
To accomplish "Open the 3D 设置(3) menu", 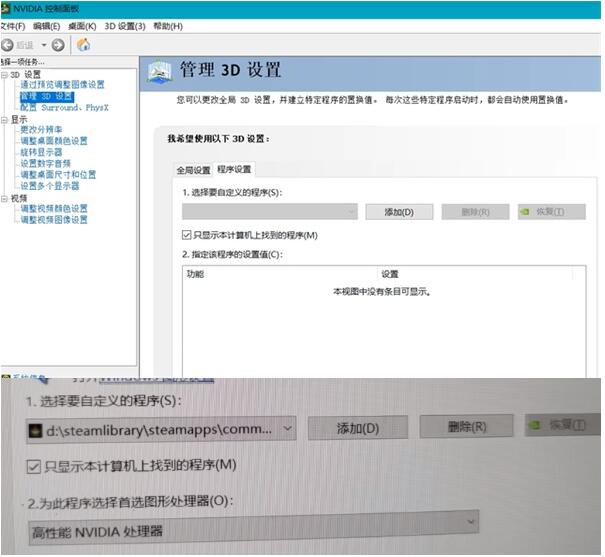I will [125, 26].
